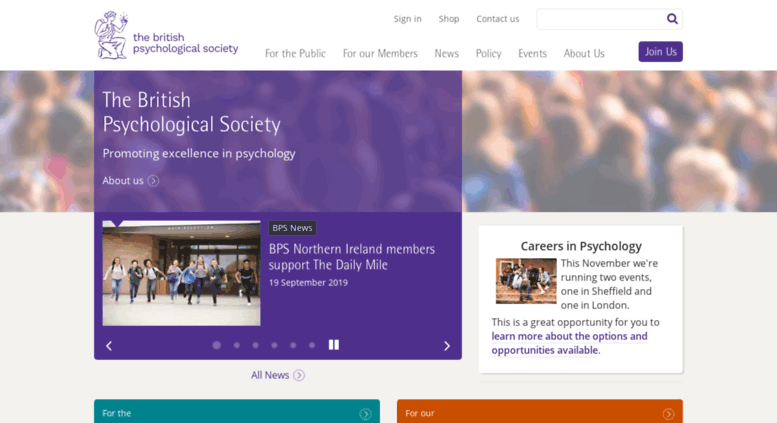
Task: Click the Promoting excellence in psychology tagline
Action: tap(199, 154)
